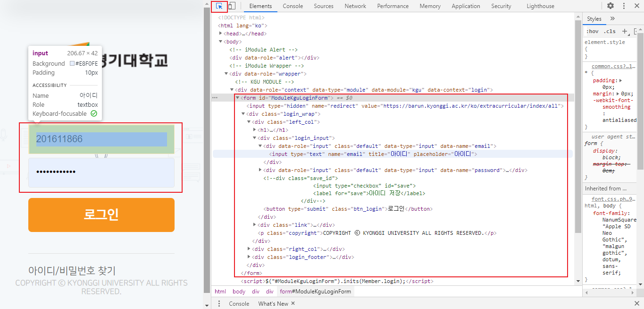Select the Styles sidebar tab

tap(594, 19)
